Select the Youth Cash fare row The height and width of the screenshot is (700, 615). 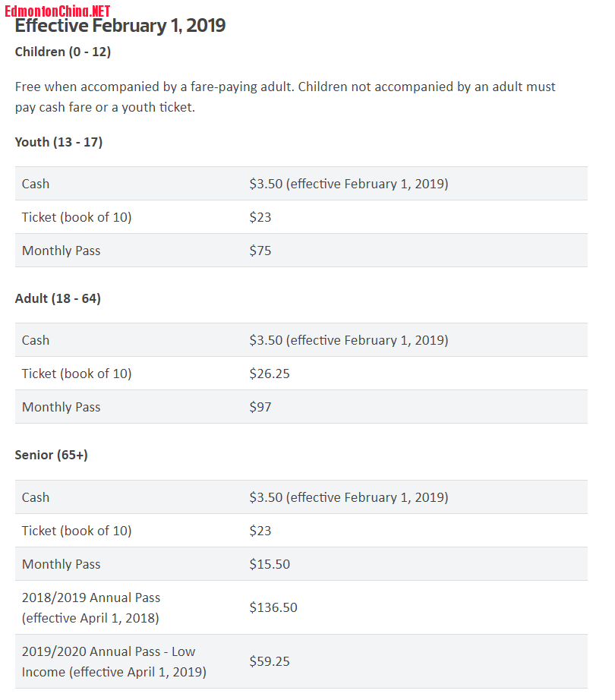click(x=301, y=184)
